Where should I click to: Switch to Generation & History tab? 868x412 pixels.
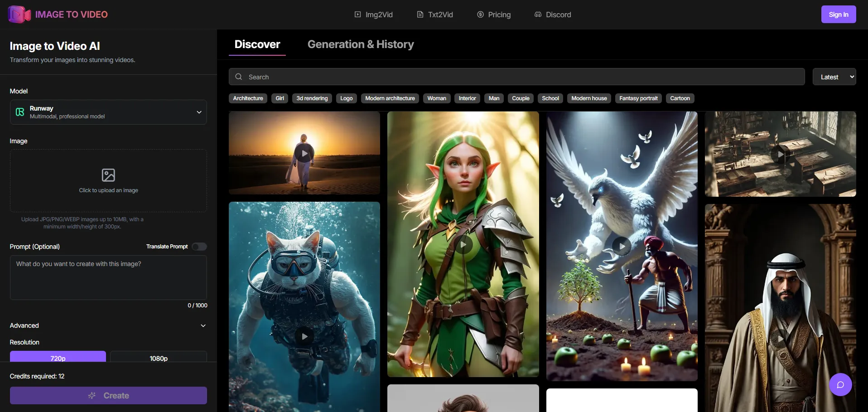361,44
